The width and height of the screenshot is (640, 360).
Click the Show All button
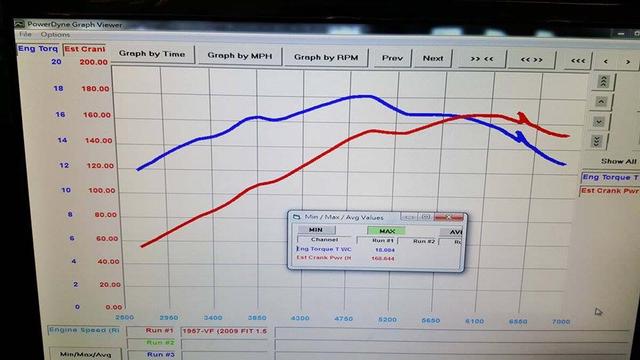coord(618,161)
